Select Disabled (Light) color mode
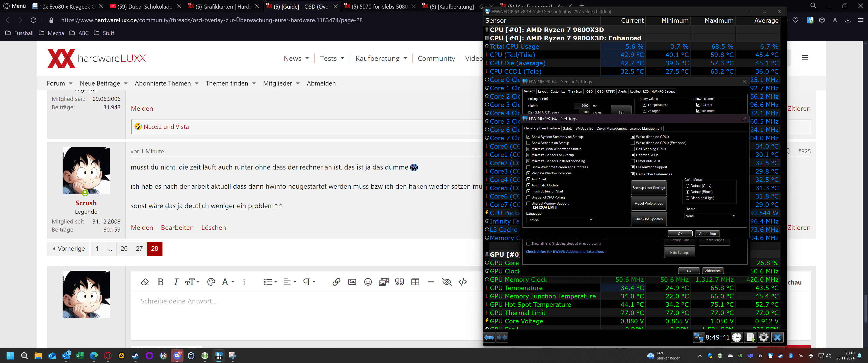868x363 pixels. point(687,198)
